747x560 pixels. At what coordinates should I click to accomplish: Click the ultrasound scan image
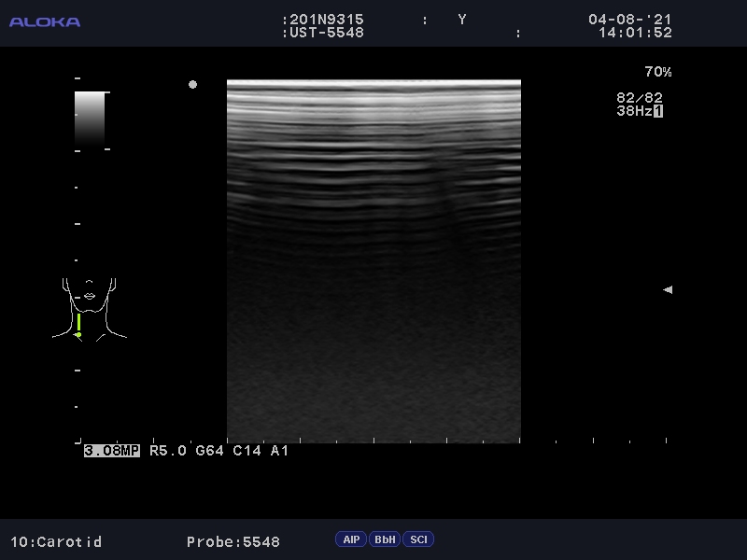tap(373, 261)
